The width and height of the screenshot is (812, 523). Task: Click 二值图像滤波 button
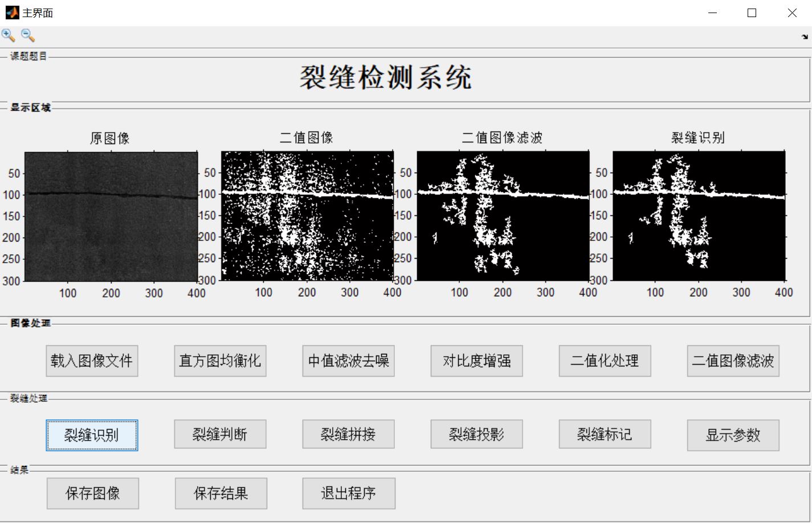pyautogui.click(x=733, y=361)
